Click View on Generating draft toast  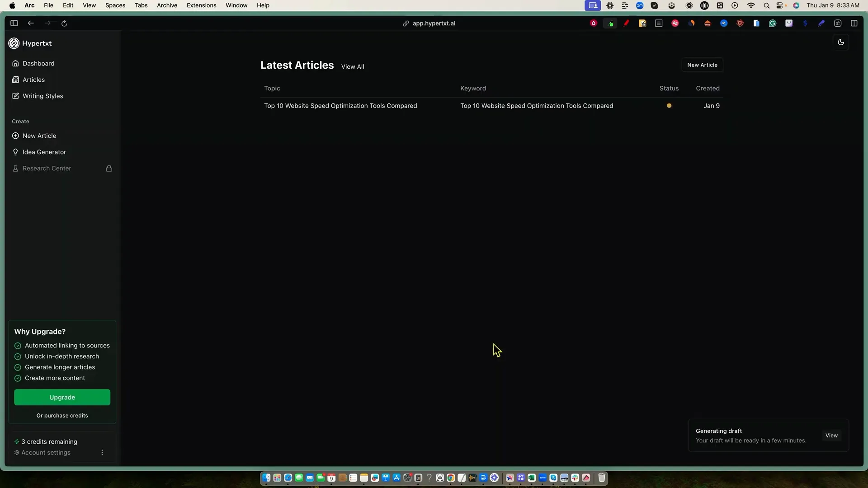831,435
